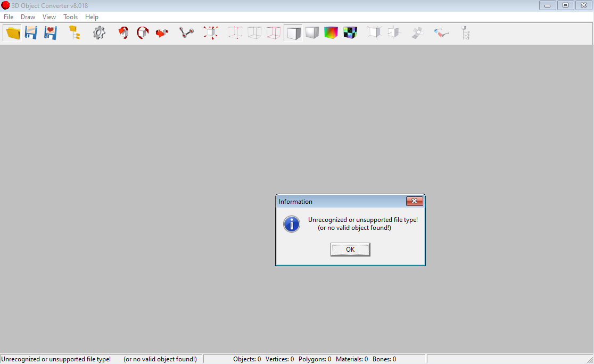Click 'Bones: 0' in status bar
Screen dimensions: 594x364
[384, 359]
